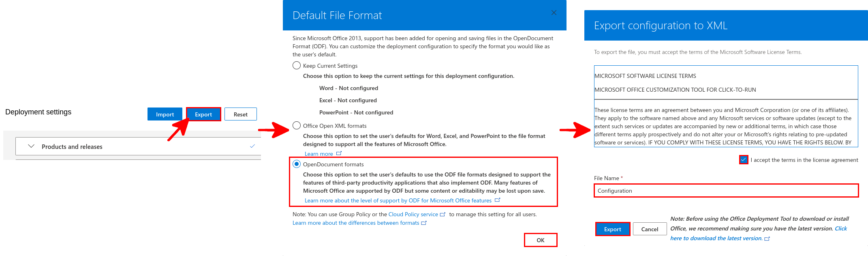Click external icon after ODF features link
Screen dimensions: 868x256
(x=498, y=200)
